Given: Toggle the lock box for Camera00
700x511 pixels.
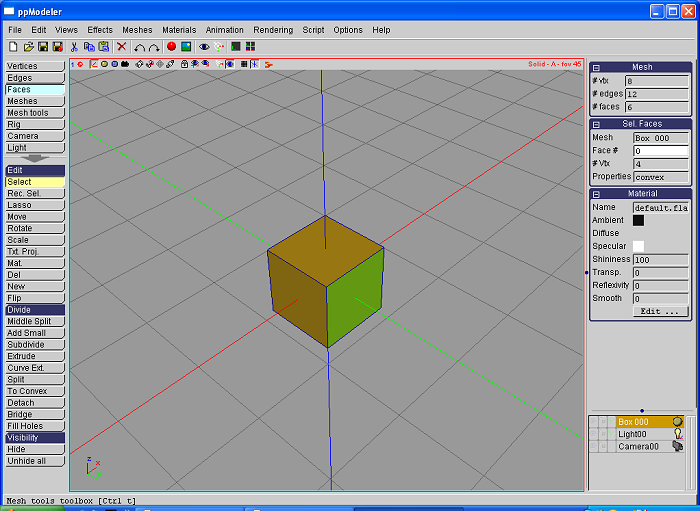Looking at the screenshot, I should [603, 446].
